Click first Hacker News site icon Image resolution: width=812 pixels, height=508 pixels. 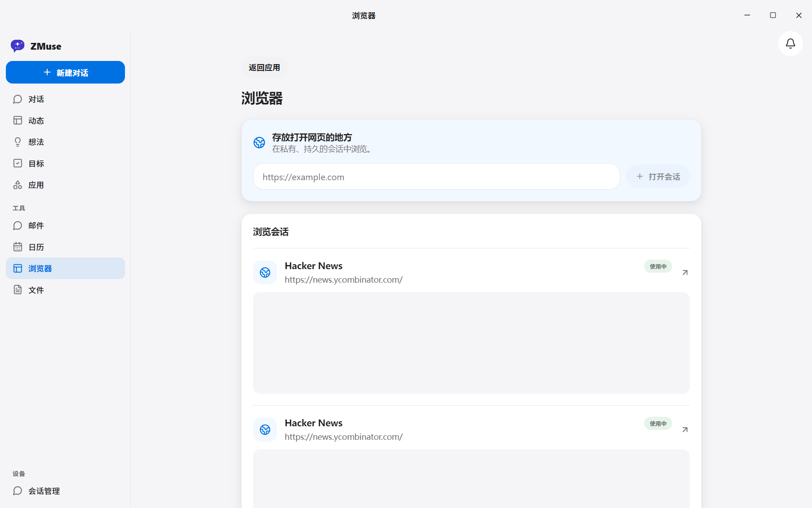(x=265, y=272)
